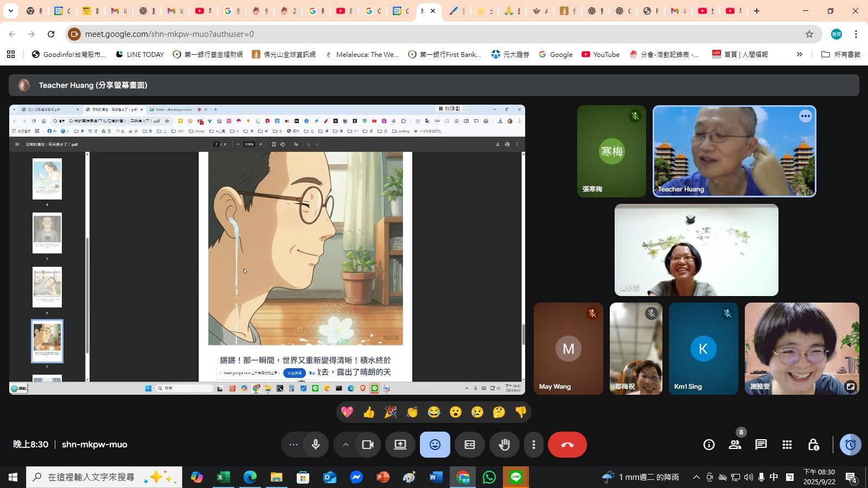868x488 pixels.
Task: Open the LINE TODAY bookmark
Action: pyautogui.click(x=140, y=54)
